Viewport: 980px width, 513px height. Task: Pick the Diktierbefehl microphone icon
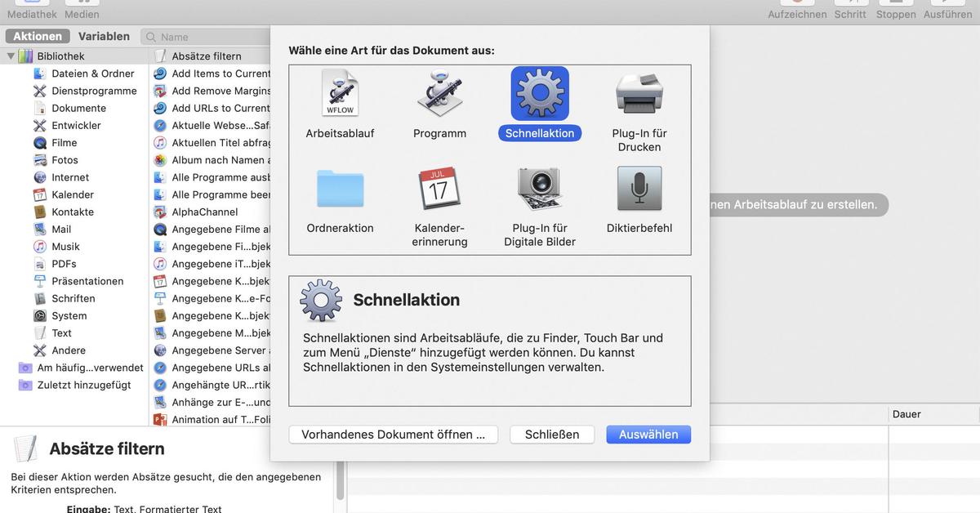(639, 189)
